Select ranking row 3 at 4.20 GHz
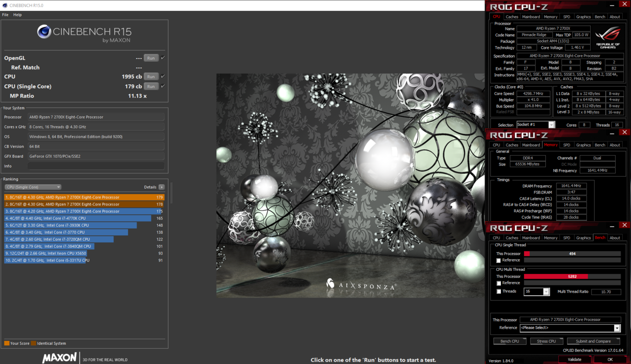 tap(84, 211)
